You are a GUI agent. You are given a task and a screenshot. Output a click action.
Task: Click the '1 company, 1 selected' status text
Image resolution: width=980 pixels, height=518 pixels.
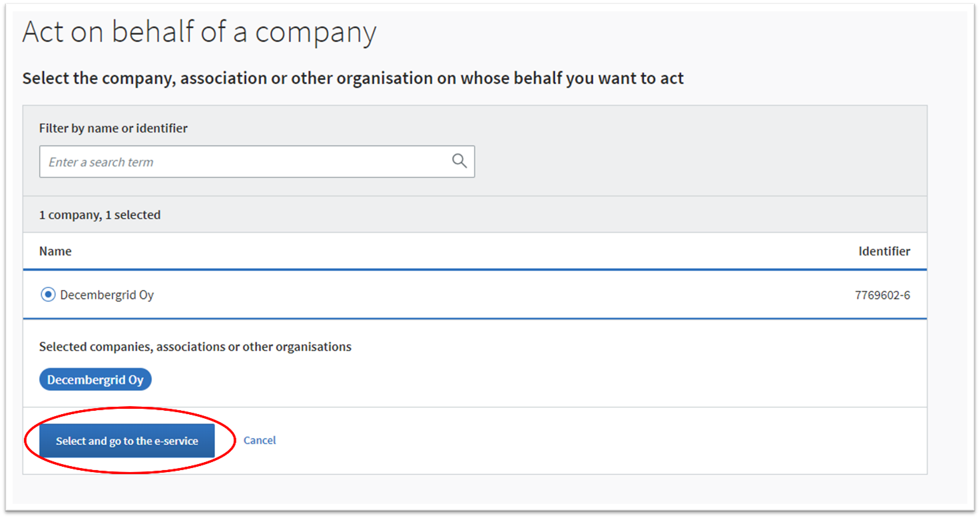click(x=100, y=214)
